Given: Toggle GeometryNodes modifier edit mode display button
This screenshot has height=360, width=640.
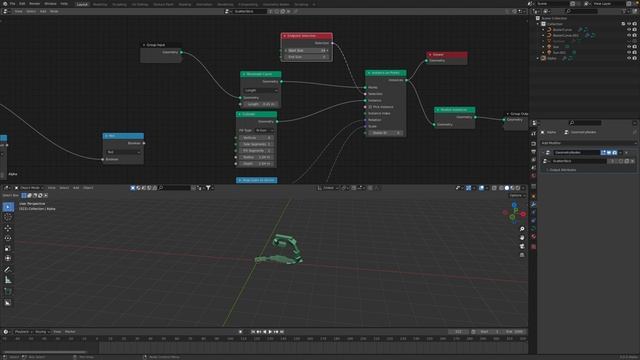Looking at the screenshot, I should point(603,153).
